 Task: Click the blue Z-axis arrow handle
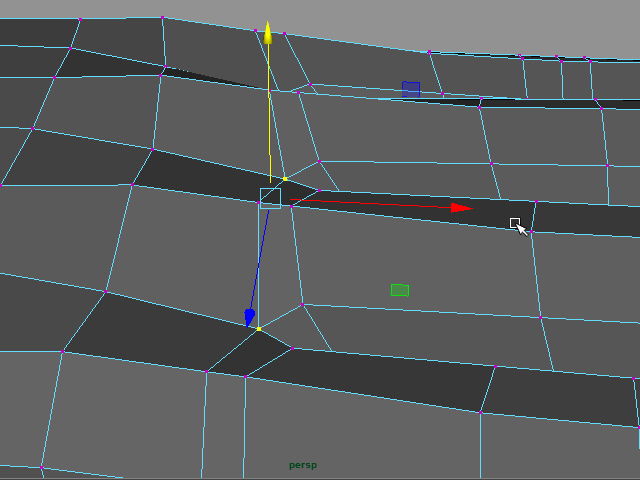(249, 318)
